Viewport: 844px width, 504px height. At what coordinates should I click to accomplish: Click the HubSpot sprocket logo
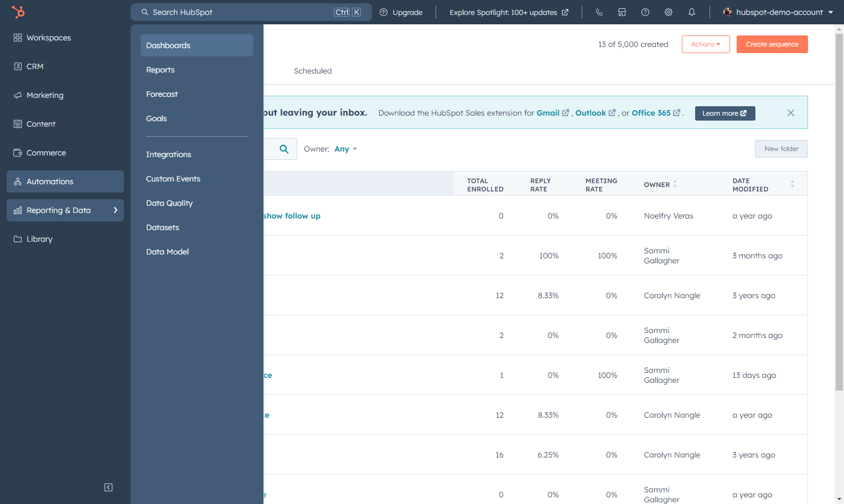point(18,12)
